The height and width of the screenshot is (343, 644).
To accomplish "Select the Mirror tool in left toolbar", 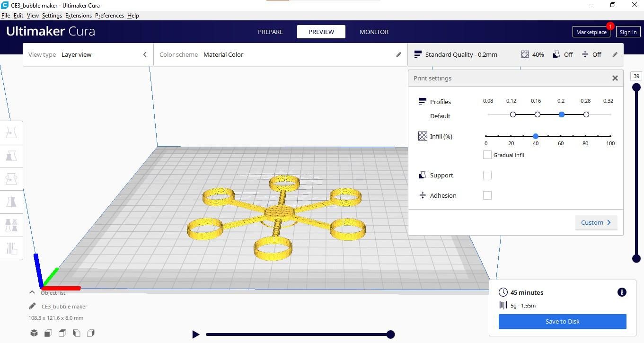I will coord(11,202).
